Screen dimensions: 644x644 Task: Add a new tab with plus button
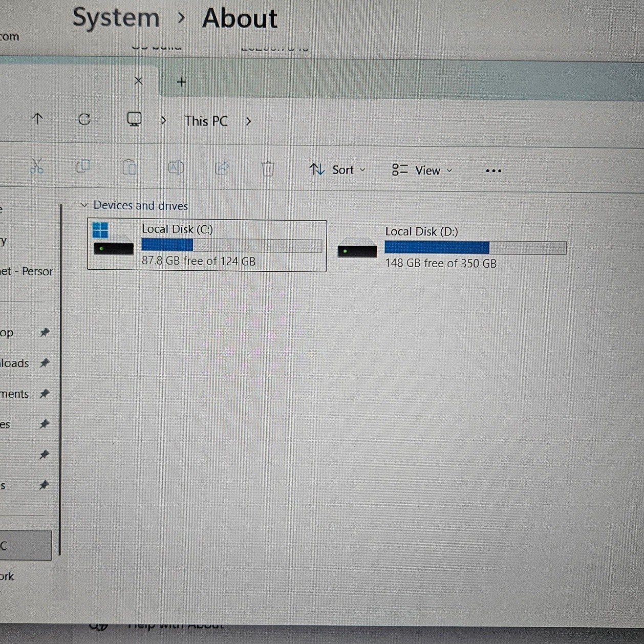pos(181,82)
